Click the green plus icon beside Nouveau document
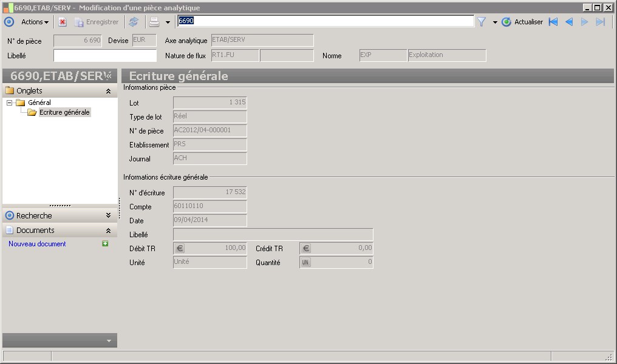Screen dimensions: 617x364 pos(105,244)
